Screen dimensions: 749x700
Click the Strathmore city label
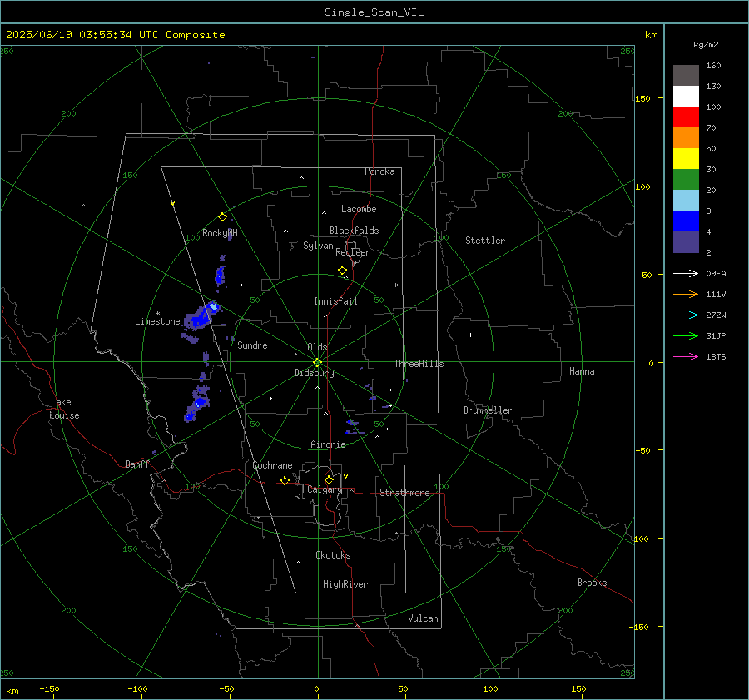click(x=404, y=493)
